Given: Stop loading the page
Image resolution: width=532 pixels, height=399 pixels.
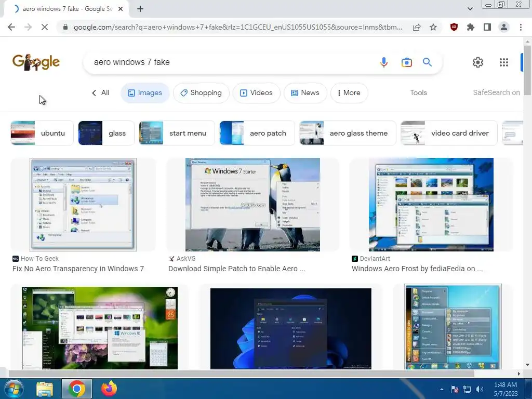Looking at the screenshot, I should click(x=45, y=27).
